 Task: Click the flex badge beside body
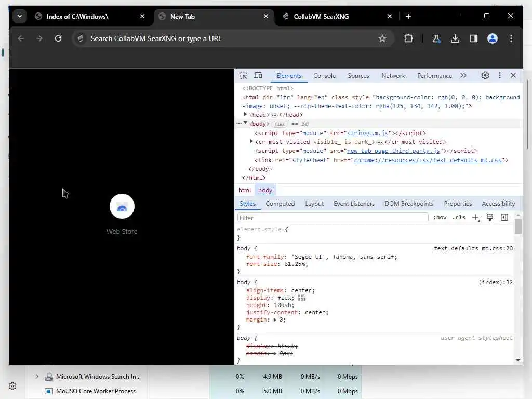[x=280, y=124]
